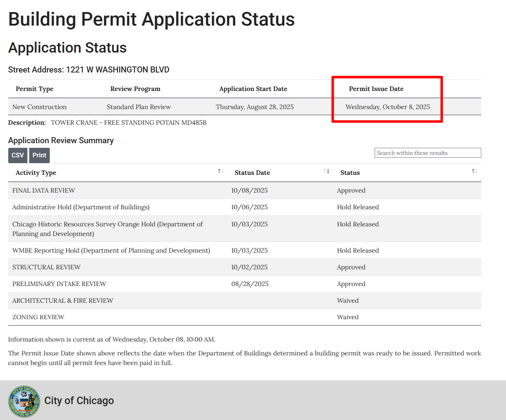Screen dimensions: 506x420
Task: Click the WMBE Reporting Hold row
Action: coord(111,251)
